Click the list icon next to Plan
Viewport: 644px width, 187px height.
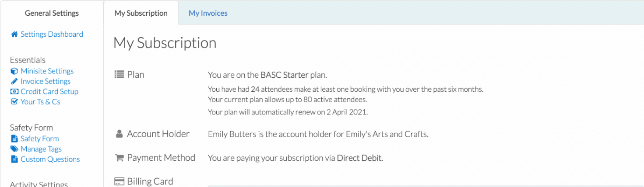(119, 74)
